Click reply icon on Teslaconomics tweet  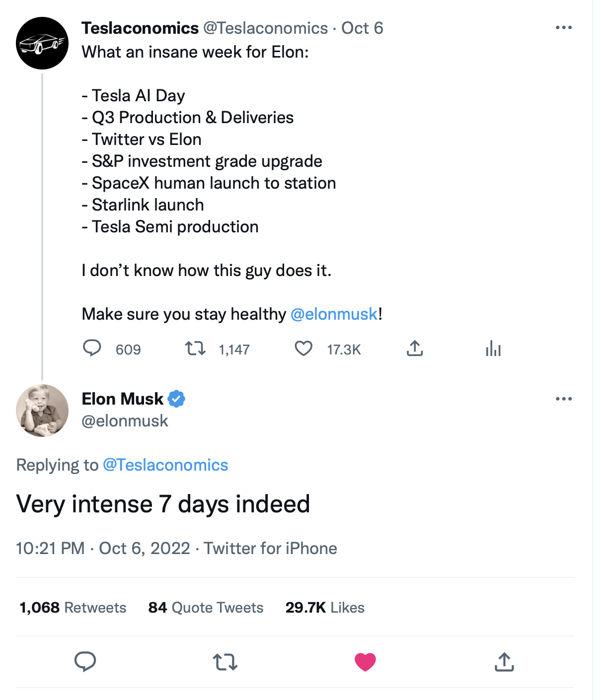pyautogui.click(x=92, y=349)
